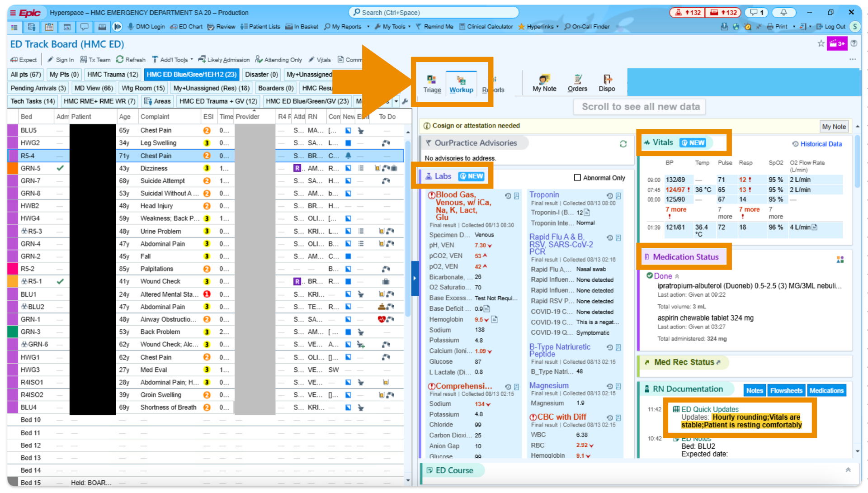The image size is (868, 493).
Task: Click the red inbox alert counter
Action: 723,13
